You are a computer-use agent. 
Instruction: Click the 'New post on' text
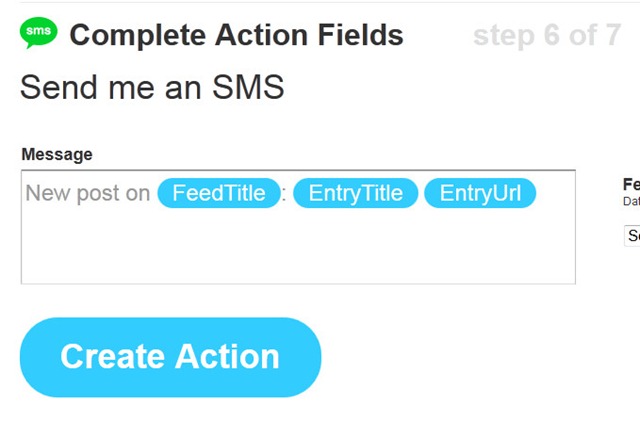(x=87, y=193)
